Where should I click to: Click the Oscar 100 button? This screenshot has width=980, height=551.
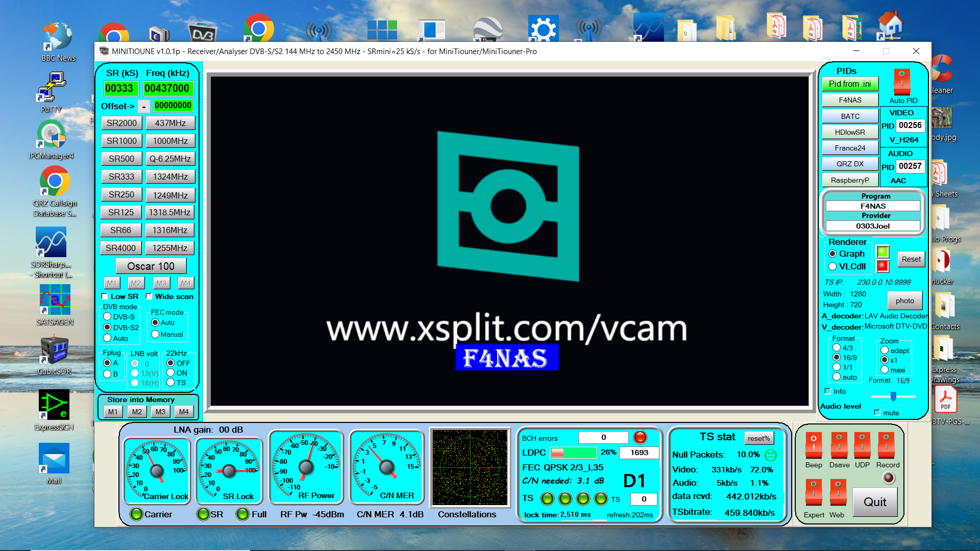click(151, 266)
